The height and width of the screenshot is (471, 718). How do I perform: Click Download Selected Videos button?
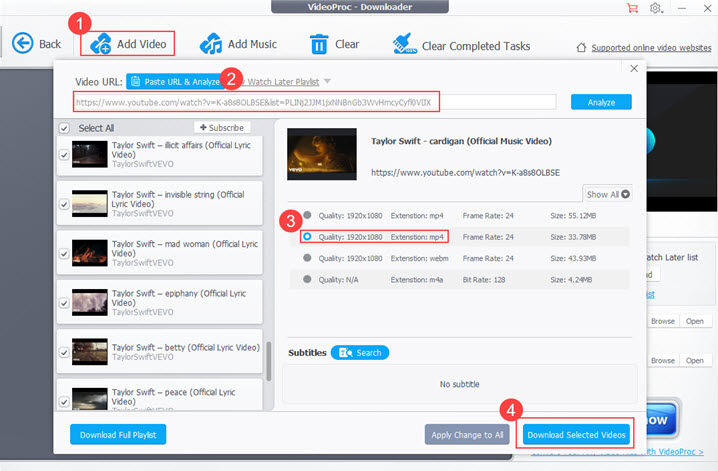(x=576, y=435)
